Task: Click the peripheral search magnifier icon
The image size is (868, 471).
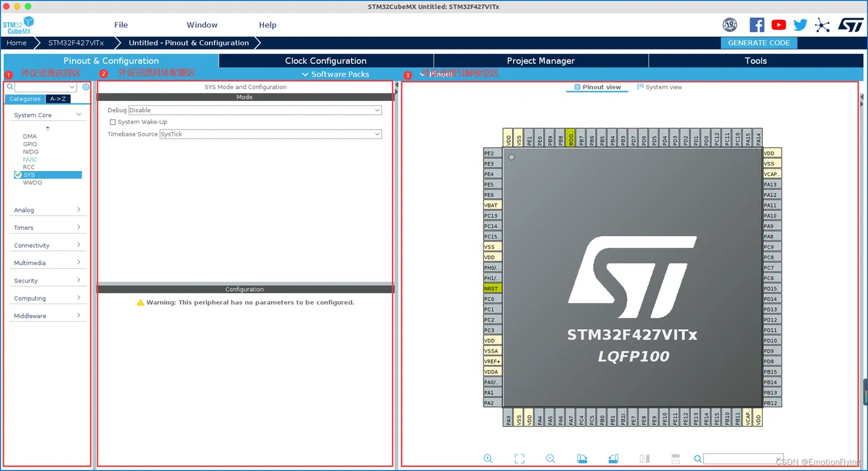Action: (10, 87)
